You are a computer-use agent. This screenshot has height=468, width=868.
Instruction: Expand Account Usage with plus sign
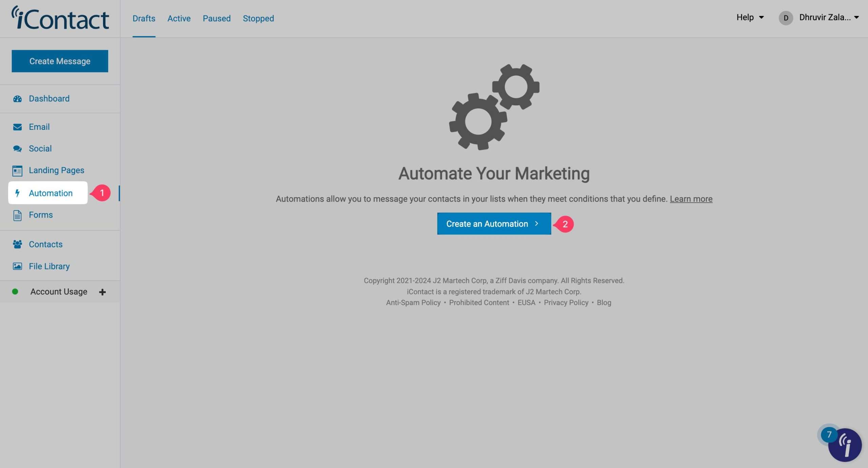[102, 292]
